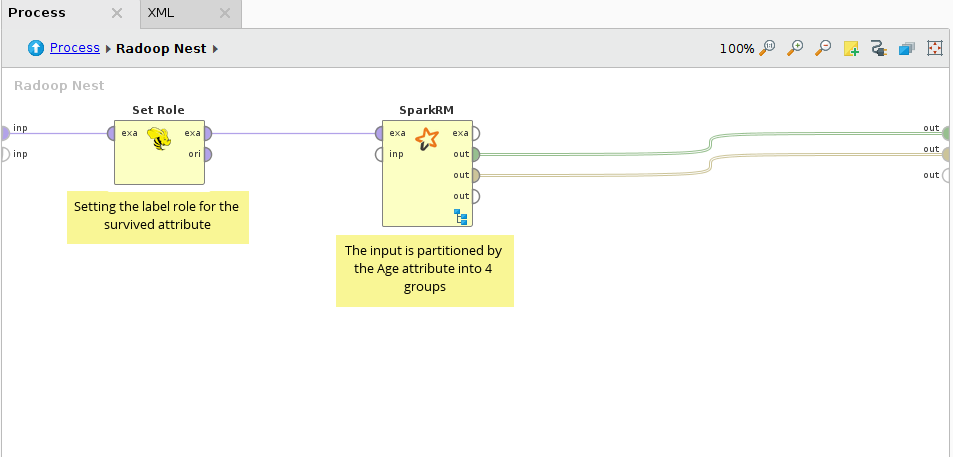The width and height of the screenshot is (953, 457).
Task: Click the zoom out magnifier
Action: 823,48
